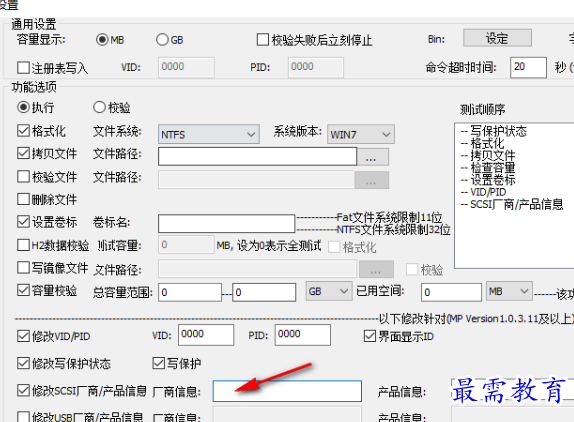The height and width of the screenshot is (422, 574).
Task: Click the 卷标名 input field
Action: click(x=226, y=223)
